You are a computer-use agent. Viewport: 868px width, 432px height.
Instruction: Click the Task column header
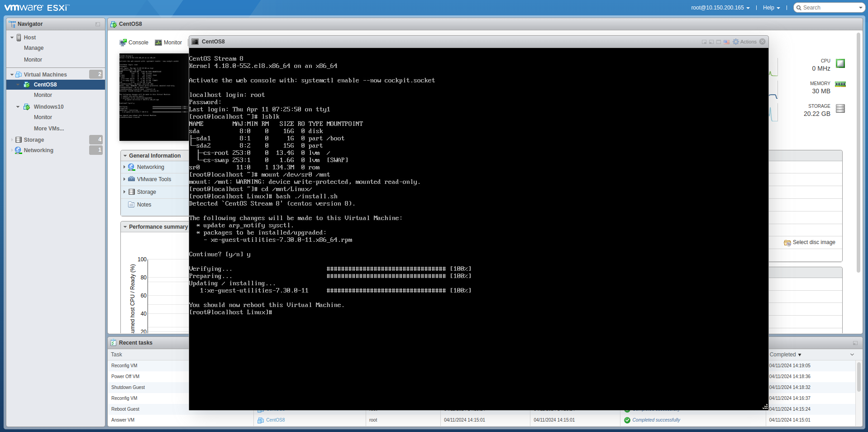click(x=117, y=355)
